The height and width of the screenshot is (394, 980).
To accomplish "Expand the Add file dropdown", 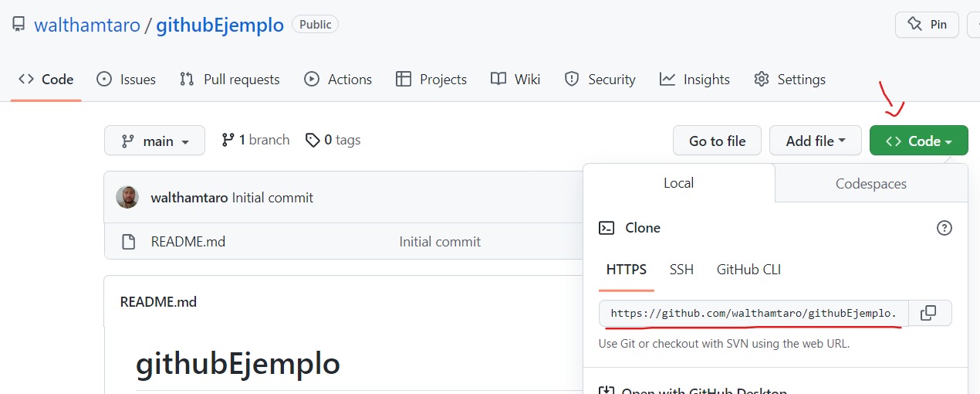I will tap(816, 141).
